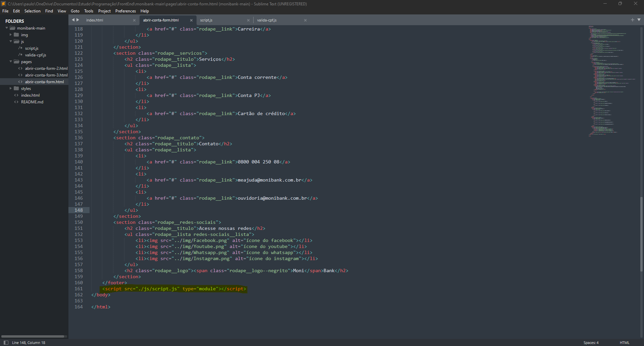The image size is (644, 346).
Task: Select the monibank-main folder icon
Action: (12, 28)
